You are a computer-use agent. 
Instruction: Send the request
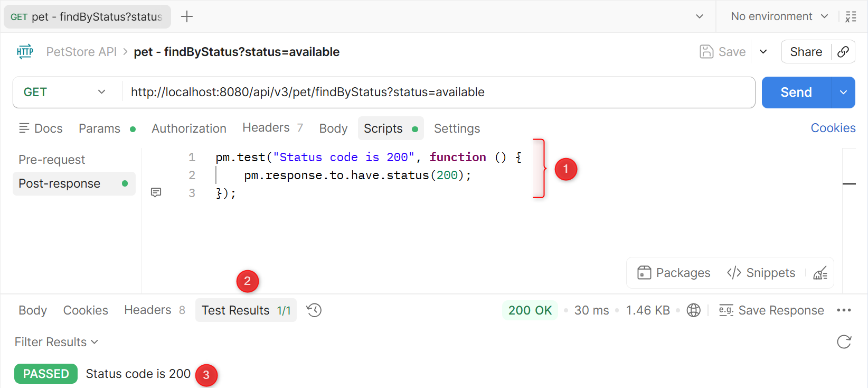796,92
